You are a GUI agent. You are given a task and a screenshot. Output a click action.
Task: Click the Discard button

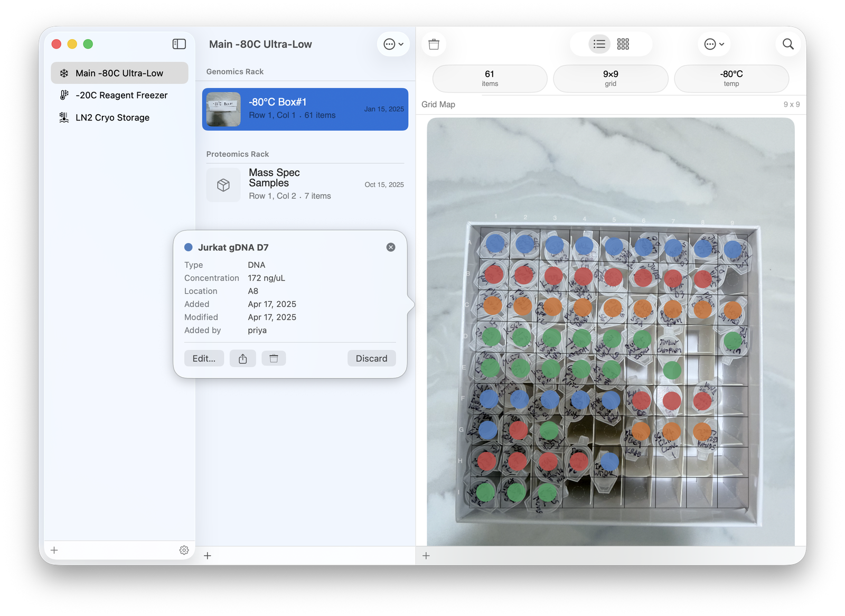(x=371, y=358)
